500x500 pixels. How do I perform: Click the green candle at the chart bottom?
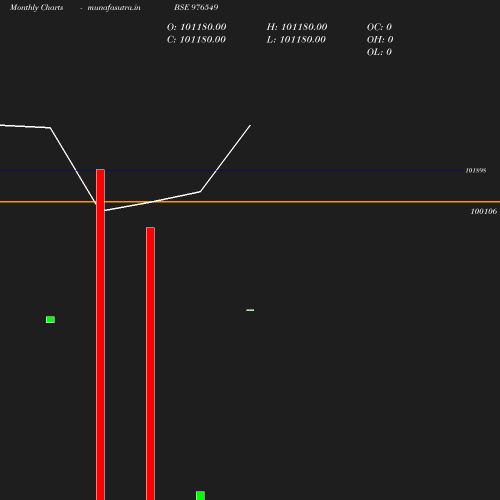(200, 495)
